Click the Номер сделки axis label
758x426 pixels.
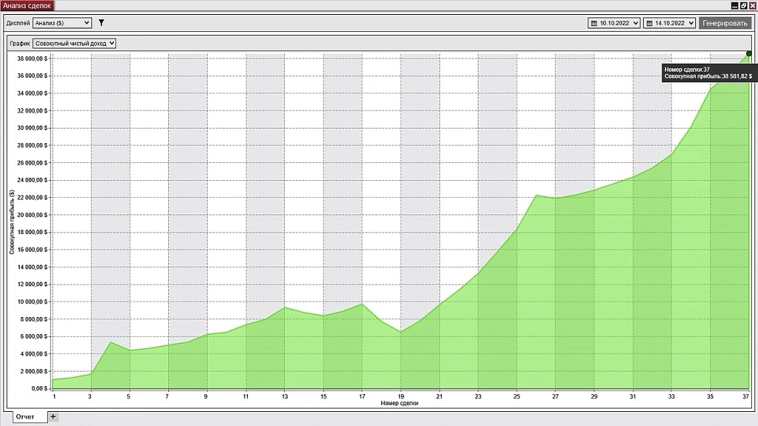coord(400,403)
